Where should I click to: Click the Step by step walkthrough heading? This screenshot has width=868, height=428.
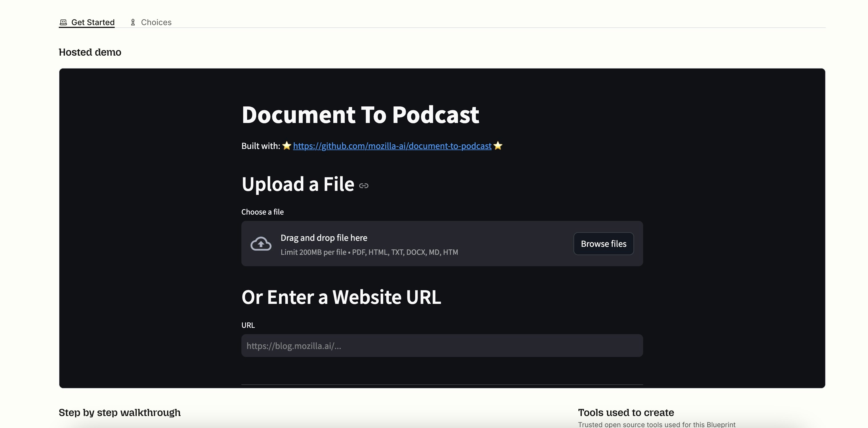pyautogui.click(x=120, y=413)
